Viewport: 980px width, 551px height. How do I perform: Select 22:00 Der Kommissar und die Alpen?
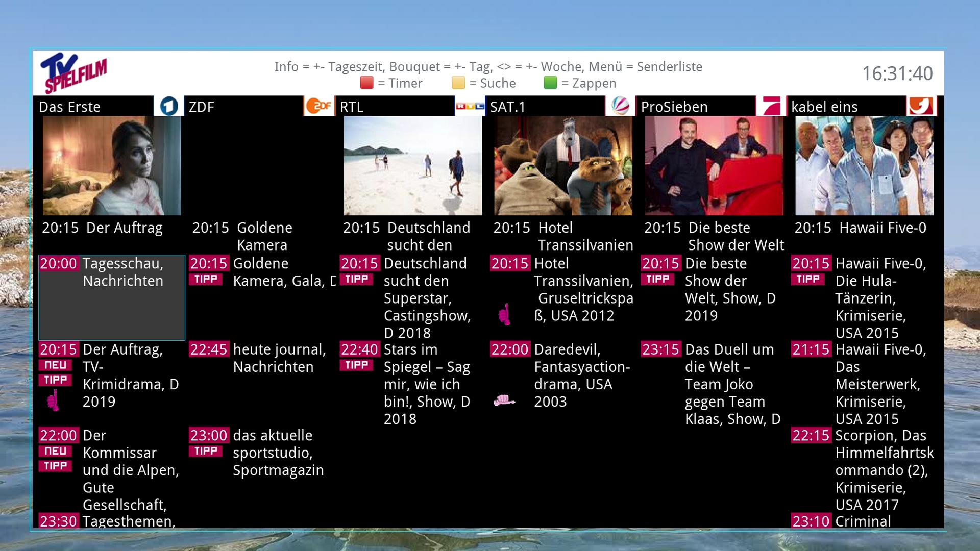112,469
